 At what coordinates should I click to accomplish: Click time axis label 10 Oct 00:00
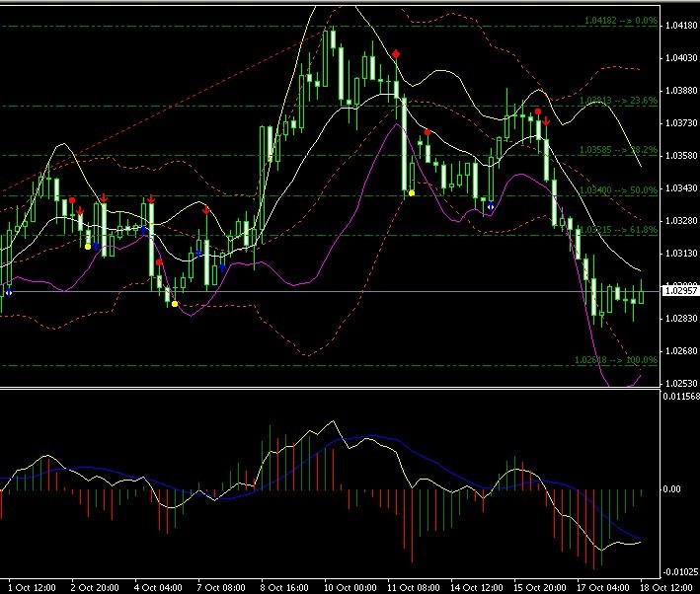tap(350, 588)
